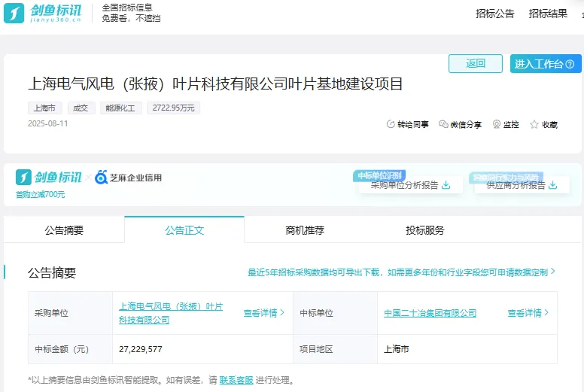
Task: Click the 联系客服 link
Action: click(236, 381)
